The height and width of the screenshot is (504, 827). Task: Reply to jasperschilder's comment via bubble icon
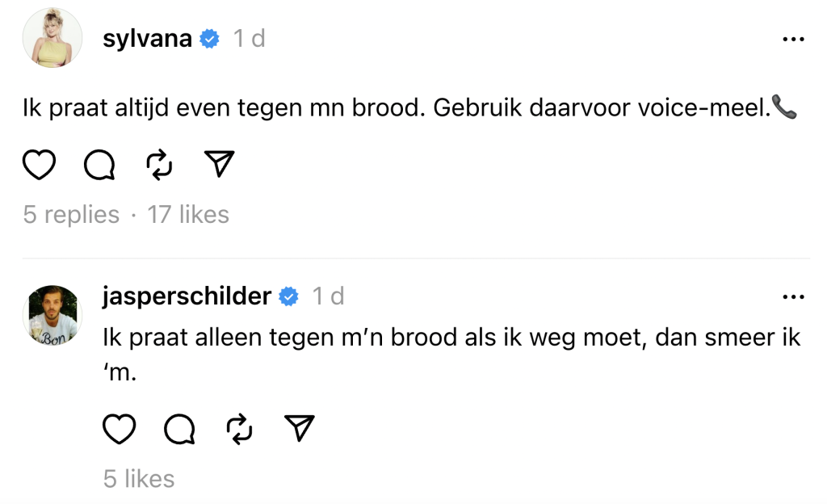179,430
